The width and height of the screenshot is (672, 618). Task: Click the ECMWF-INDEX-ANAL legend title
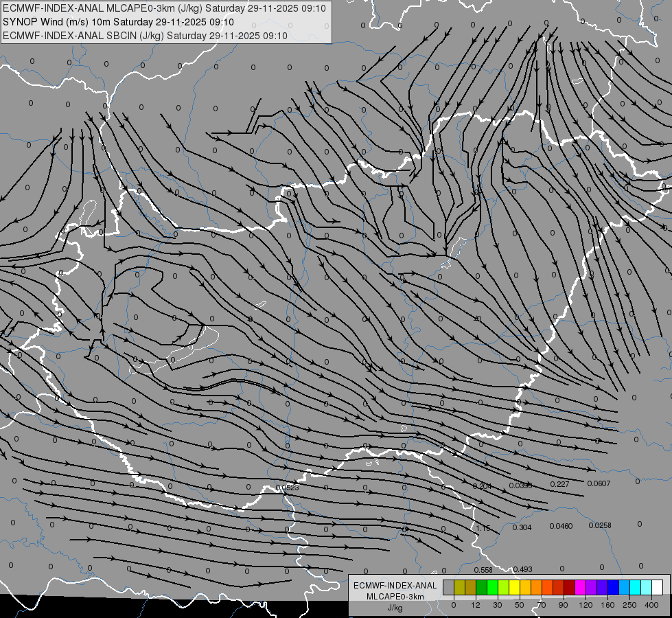395,586
